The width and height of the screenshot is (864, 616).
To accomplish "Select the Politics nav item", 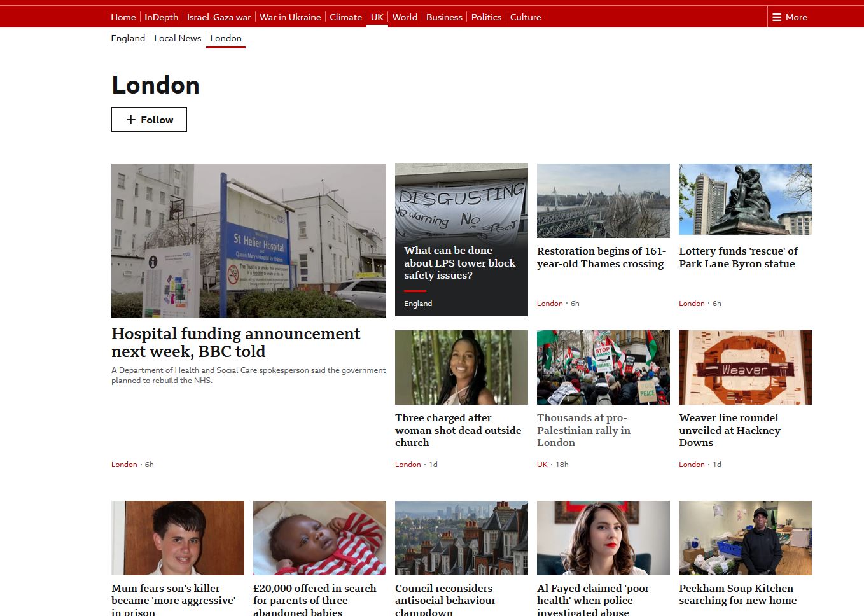I will (x=486, y=17).
